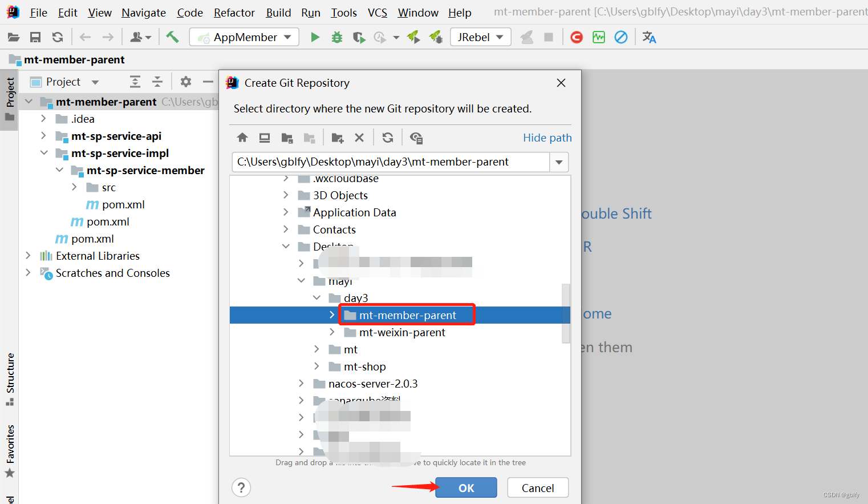Viewport: 868px width, 504px height.
Task: Click the Hide path link
Action: click(547, 138)
